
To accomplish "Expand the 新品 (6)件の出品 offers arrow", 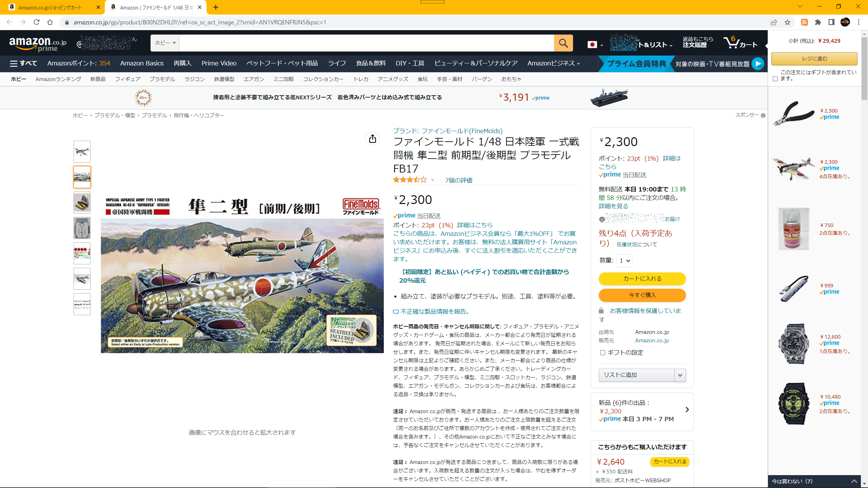I will [687, 410].
